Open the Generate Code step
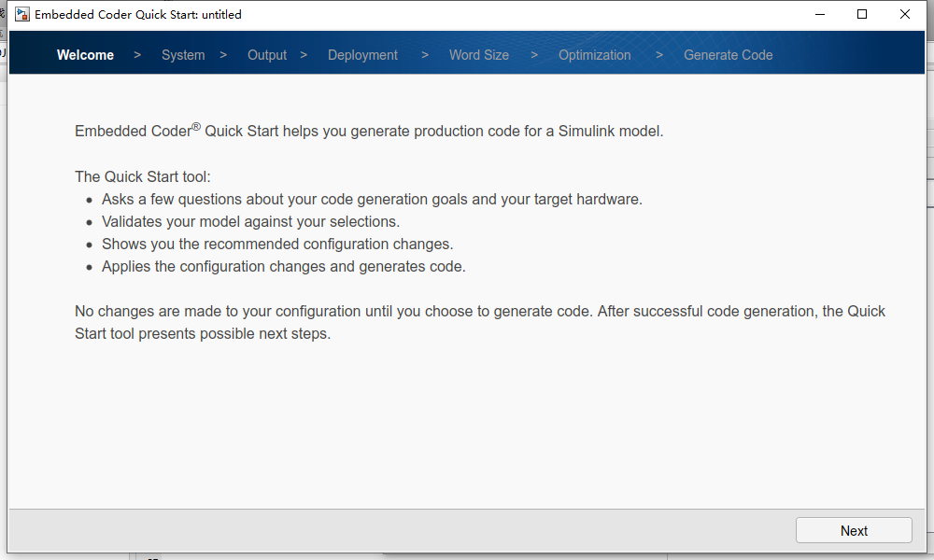This screenshot has height=560, width=934. tap(729, 55)
